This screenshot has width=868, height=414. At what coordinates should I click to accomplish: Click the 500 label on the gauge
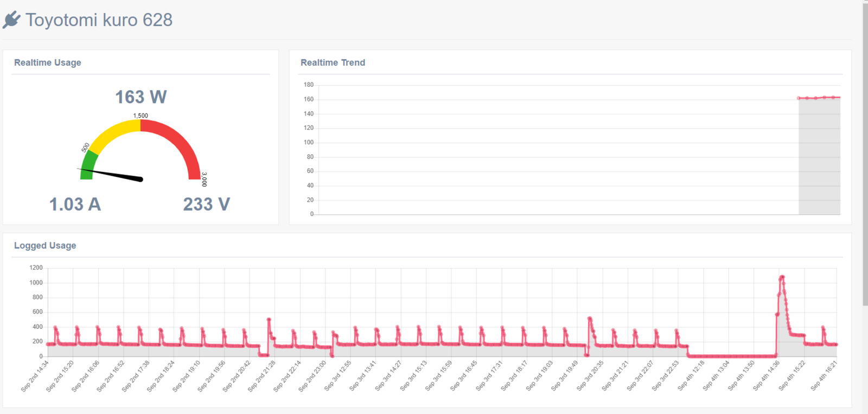point(85,148)
